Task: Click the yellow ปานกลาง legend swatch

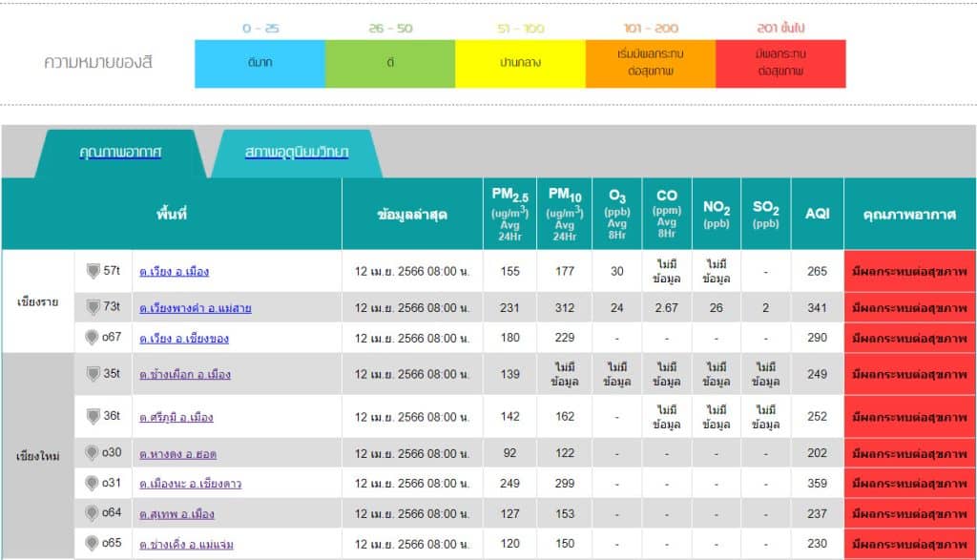Action: [520, 64]
